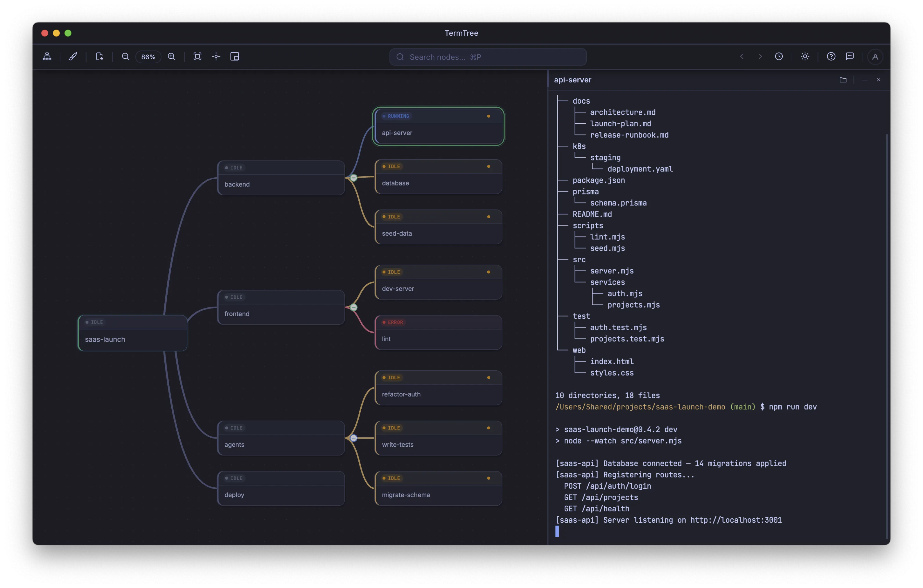Click the 86% zoom level indicator
Viewport: 923px width, 588px height.
click(x=148, y=57)
